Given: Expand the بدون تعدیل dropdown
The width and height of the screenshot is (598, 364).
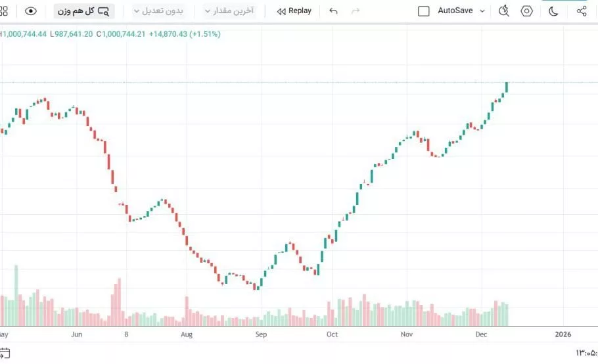Looking at the screenshot, I should click(x=159, y=11).
